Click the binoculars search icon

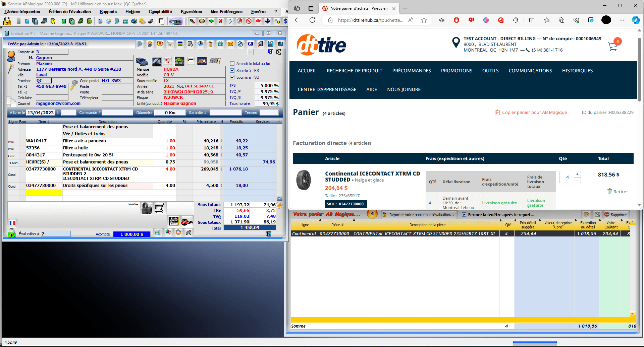tap(189, 232)
